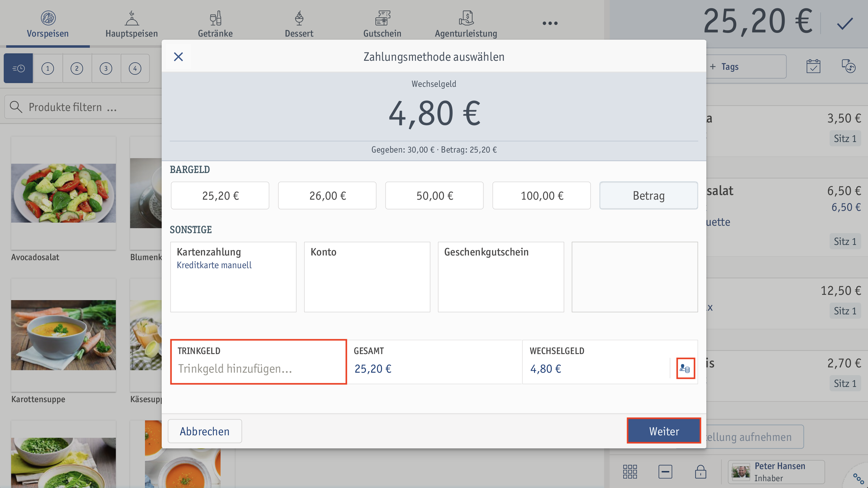Lock the register with padlock icon
This screenshot has width=868, height=488.
pyautogui.click(x=700, y=472)
